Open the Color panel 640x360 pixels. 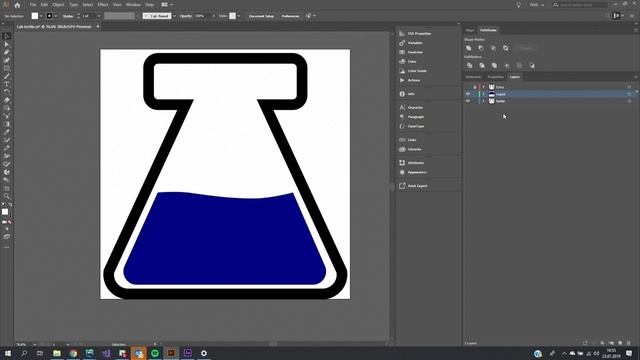tap(408, 62)
